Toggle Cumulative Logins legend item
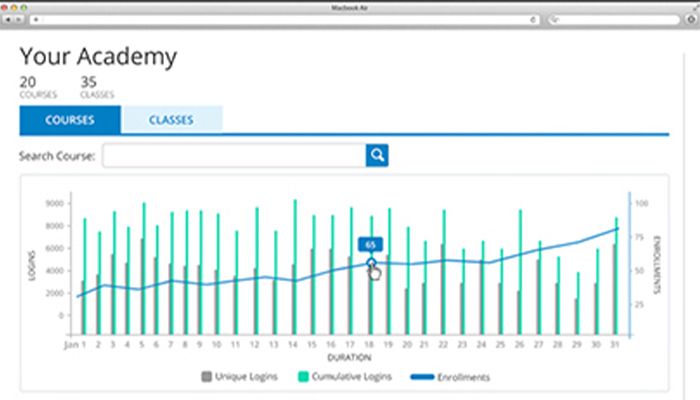The image size is (700, 400). coord(345,376)
